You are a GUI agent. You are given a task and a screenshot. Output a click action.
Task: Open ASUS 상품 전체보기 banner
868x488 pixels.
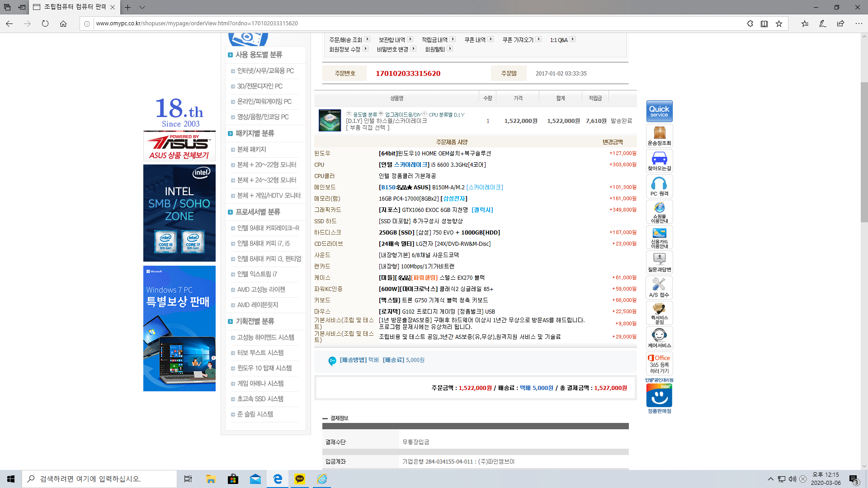coord(179,146)
